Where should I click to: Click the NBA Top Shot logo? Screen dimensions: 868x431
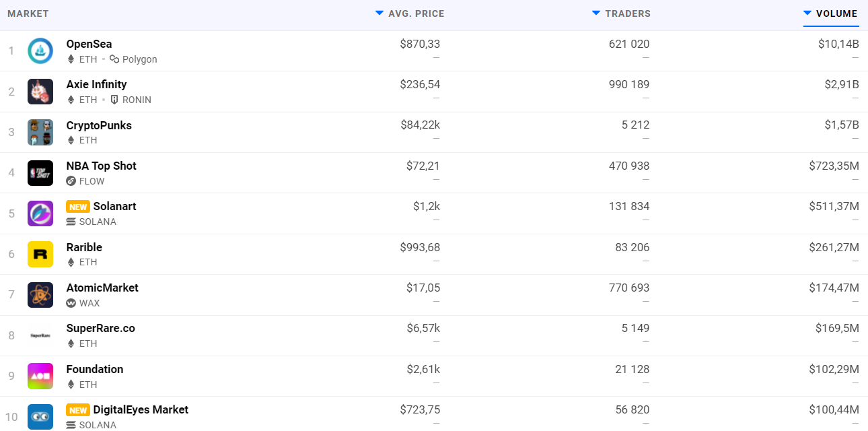[40, 173]
